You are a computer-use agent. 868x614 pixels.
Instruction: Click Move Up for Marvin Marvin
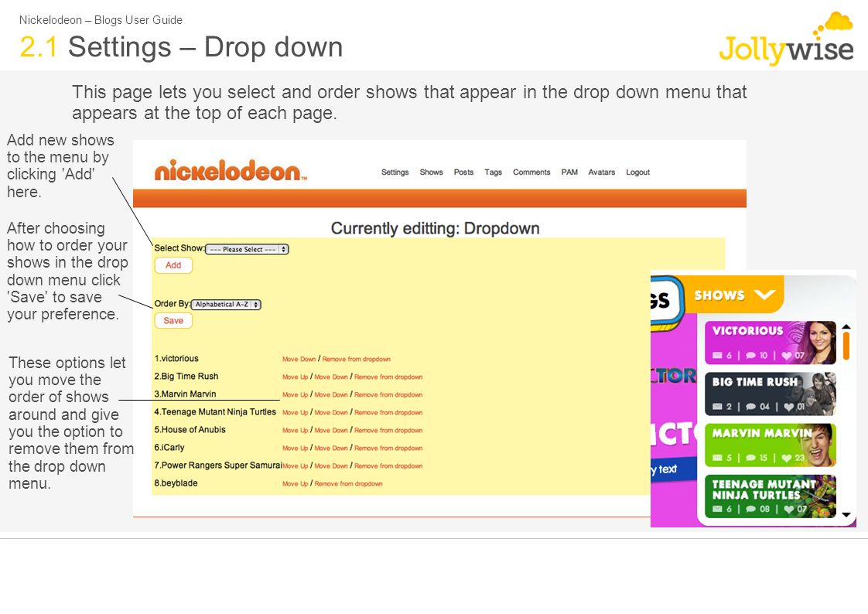pyautogui.click(x=295, y=394)
